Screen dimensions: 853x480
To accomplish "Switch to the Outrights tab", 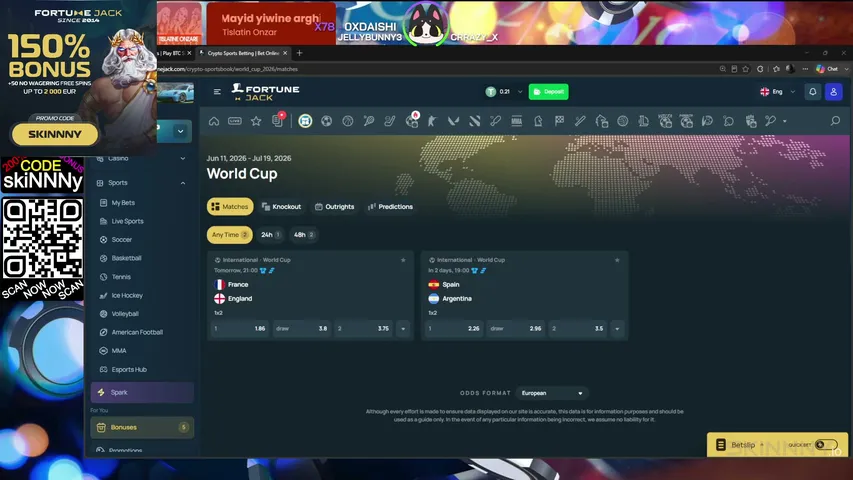I will coord(335,207).
